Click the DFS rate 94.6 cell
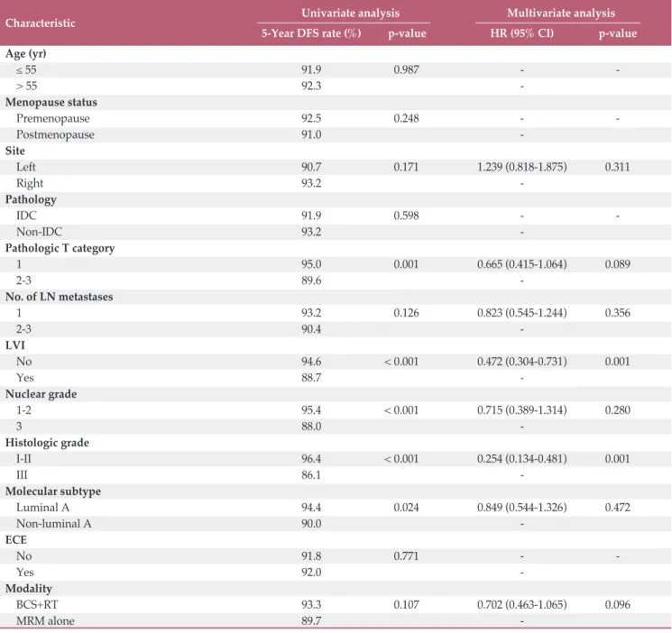The height and width of the screenshot is (633, 672). [311, 362]
